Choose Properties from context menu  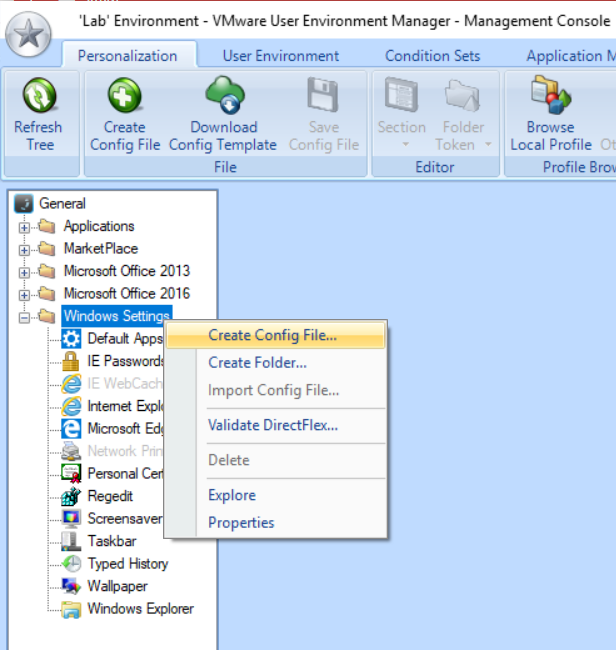[275, 523]
